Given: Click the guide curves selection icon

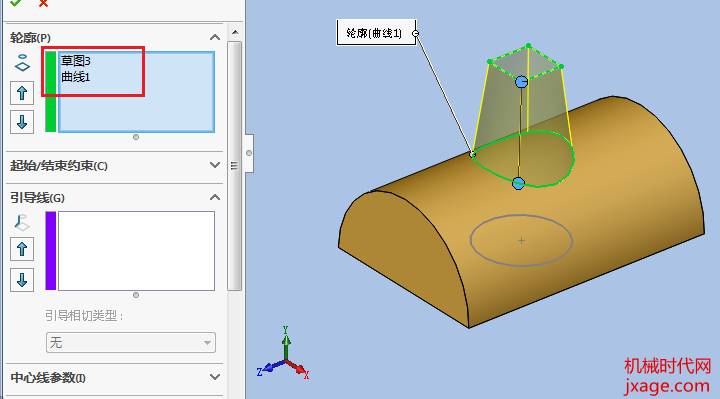Looking at the screenshot, I should [x=22, y=222].
